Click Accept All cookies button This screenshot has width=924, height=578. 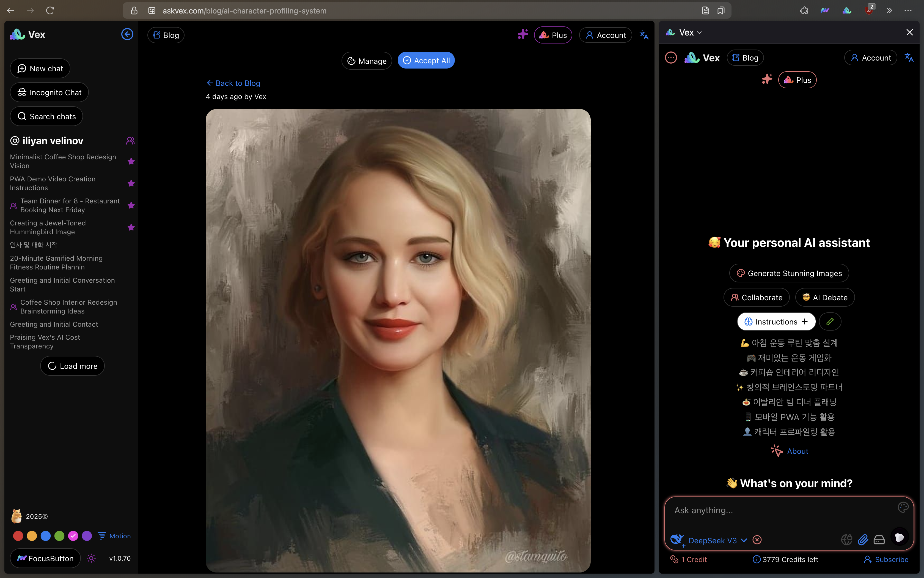[x=426, y=60]
